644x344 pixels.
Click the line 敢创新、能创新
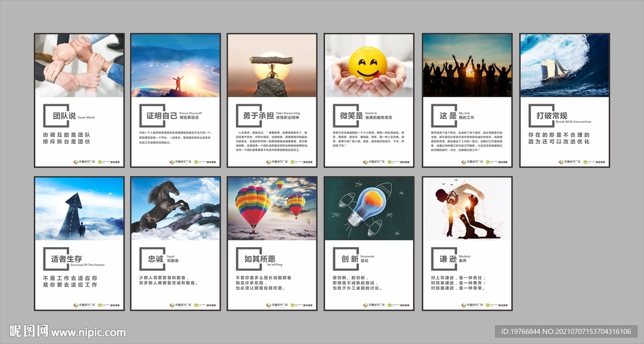351,278
